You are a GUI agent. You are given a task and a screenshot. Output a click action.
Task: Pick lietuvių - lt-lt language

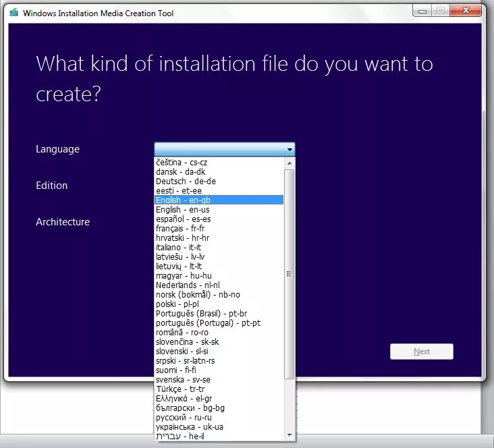pyautogui.click(x=219, y=267)
